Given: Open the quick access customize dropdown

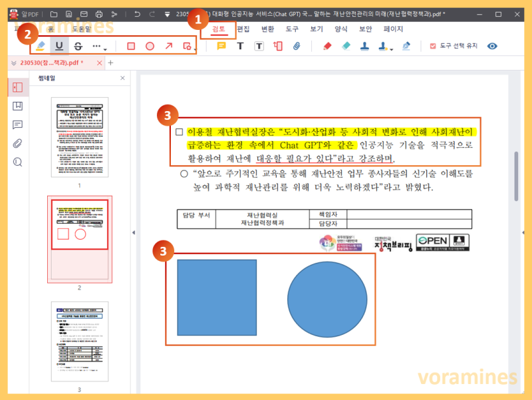Looking at the screenshot, I should 168,15.
